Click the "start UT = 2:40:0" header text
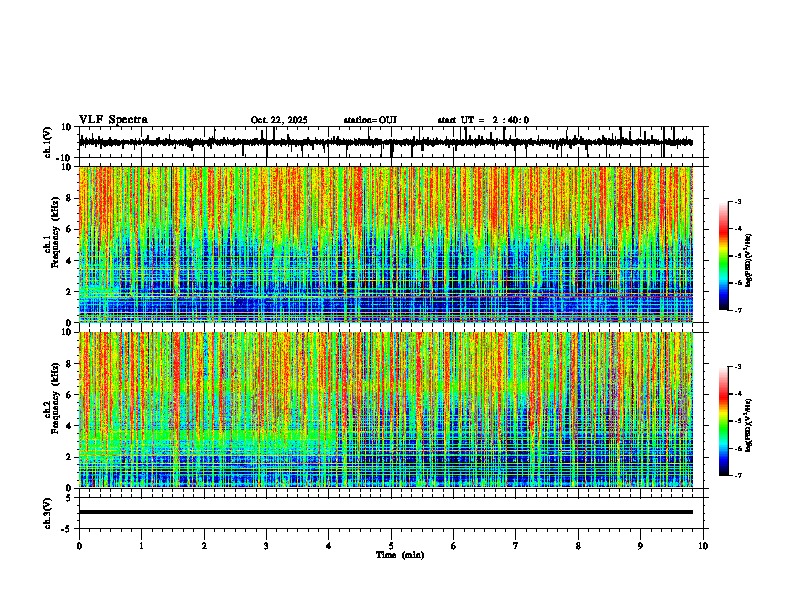 click(x=483, y=120)
